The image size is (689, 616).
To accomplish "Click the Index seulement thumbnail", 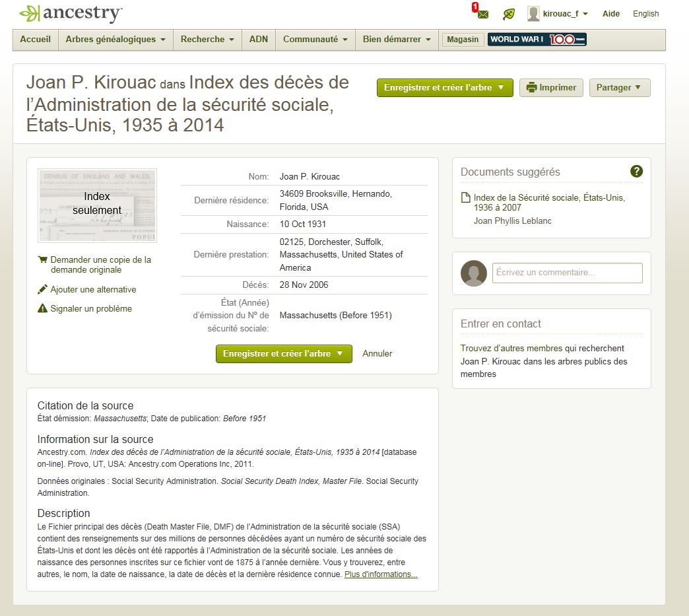I will pos(97,206).
